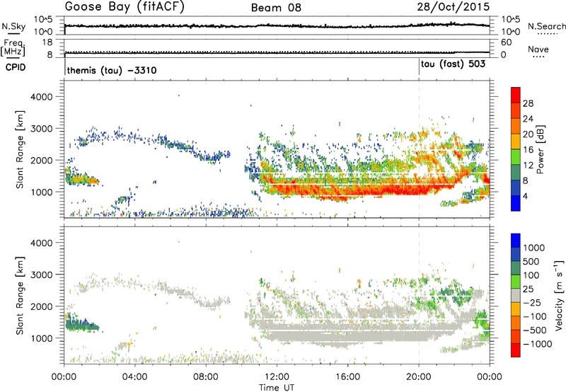The width and height of the screenshot is (566, 392).
Task: Select the "themis (tau) -3310" CPID annotation
Action: tap(112, 70)
